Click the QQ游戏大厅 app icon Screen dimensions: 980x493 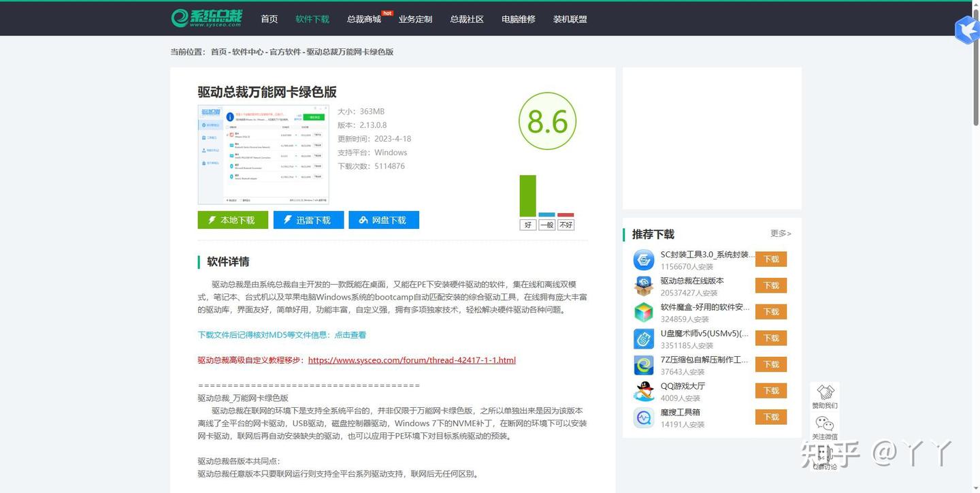pyautogui.click(x=643, y=391)
